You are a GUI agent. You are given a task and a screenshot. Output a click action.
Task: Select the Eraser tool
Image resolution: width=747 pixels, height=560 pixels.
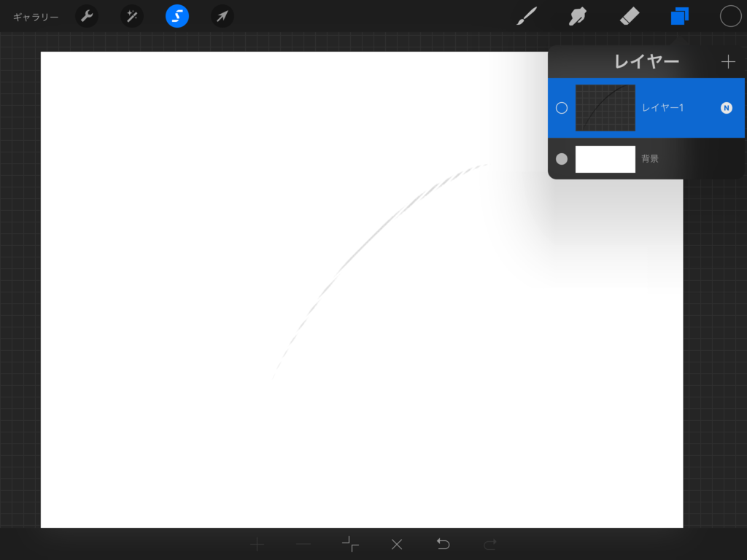click(629, 16)
